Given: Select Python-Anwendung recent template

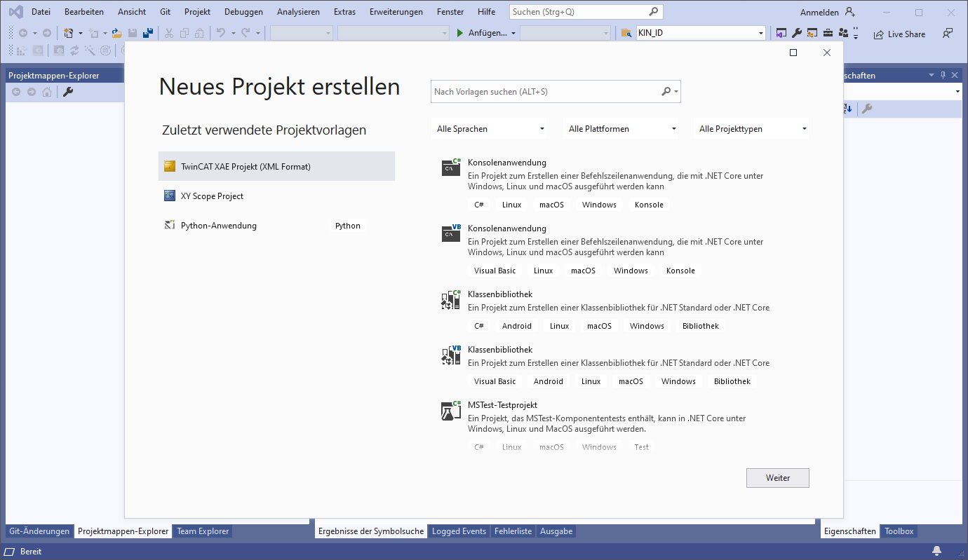Looking at the screenshot, I should click(276, 225).
